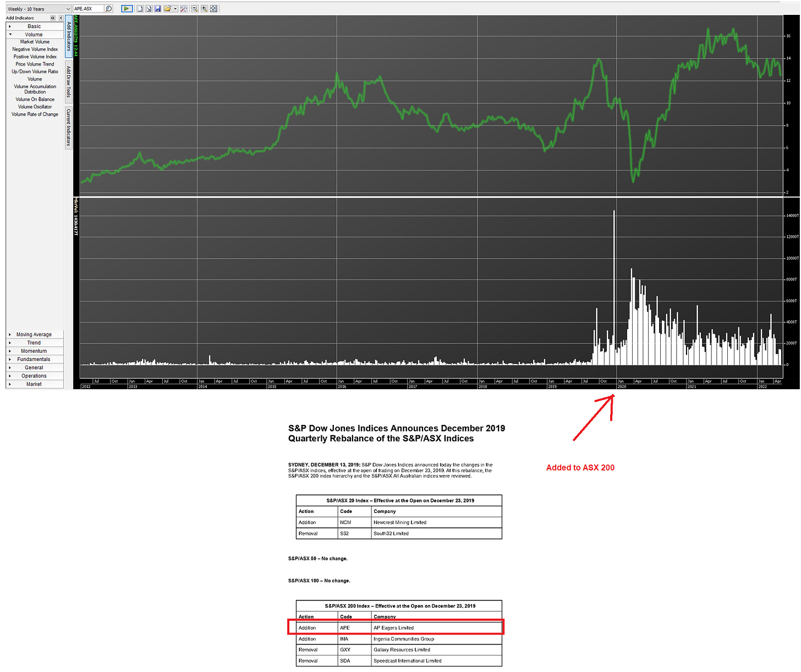This screenshot has height=672, width=801.
Task: Click the 16 label on the price axis
Action: 788,36
